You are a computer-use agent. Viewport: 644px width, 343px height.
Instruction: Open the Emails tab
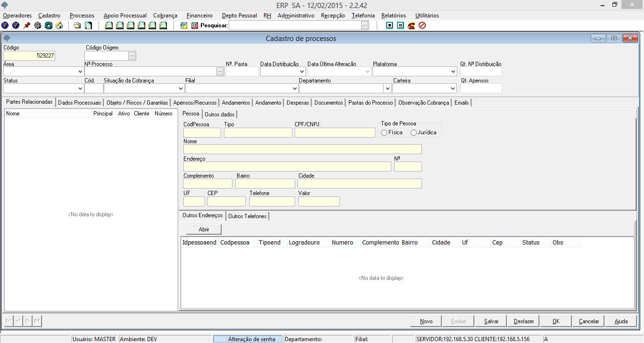pyautogui.click(x=462, y=103)
